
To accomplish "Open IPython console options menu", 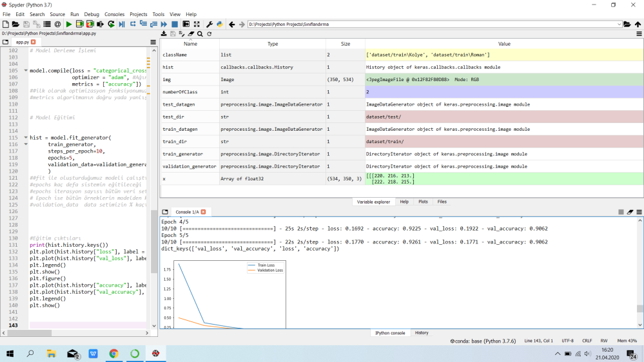I will (x=639, y=212).
